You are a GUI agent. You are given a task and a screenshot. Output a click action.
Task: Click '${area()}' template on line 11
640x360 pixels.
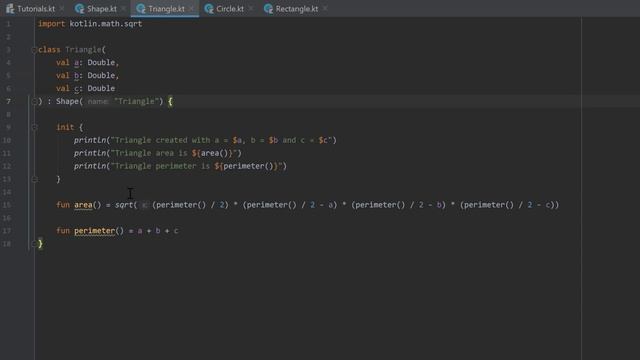coord(212,153)
